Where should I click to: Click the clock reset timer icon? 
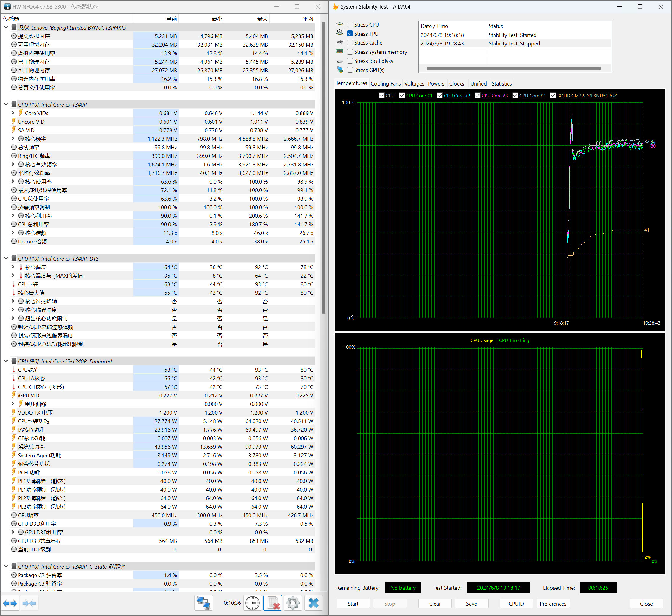(252, 603)
